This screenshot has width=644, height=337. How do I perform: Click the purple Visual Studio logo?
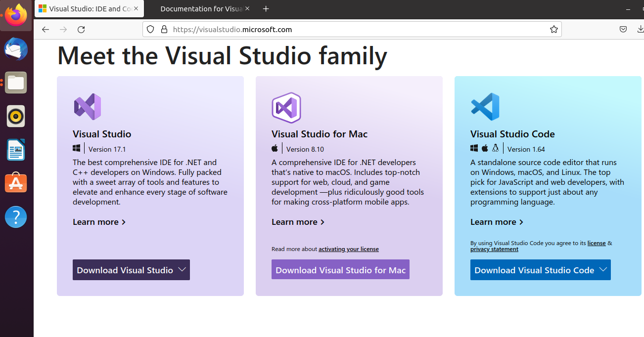point(88,107)
